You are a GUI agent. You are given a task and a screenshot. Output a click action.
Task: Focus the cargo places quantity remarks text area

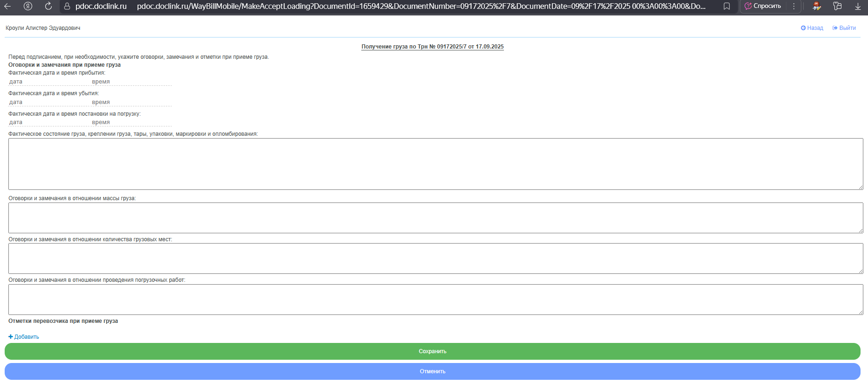(435, 258)
